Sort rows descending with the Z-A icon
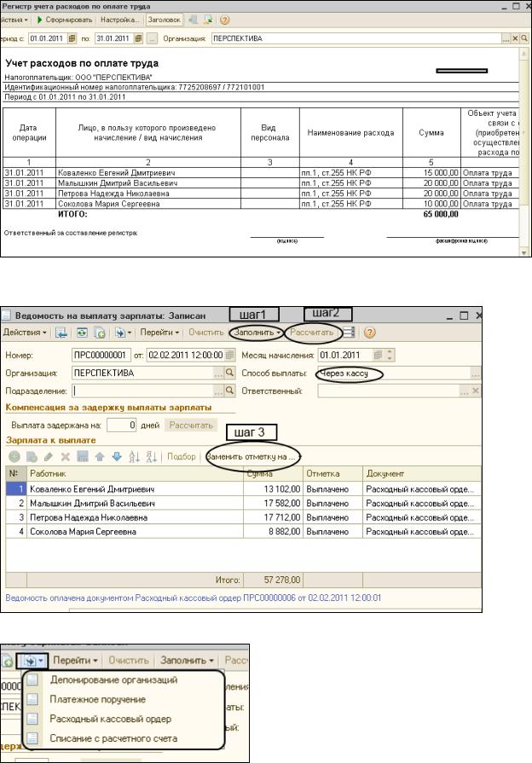This screenshot has height=763, width=532. click(152, 456)
